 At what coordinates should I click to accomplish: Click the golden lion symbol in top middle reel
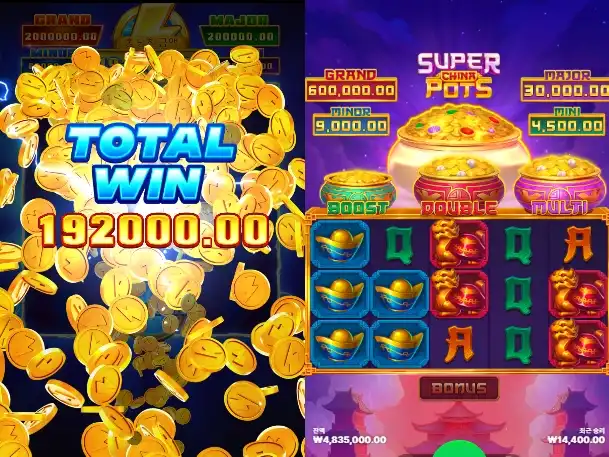[459, 244]
